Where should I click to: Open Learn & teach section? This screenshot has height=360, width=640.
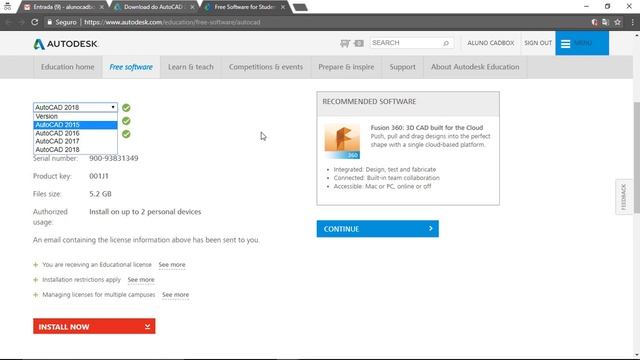pyautogui.click(x=191, y=67)
